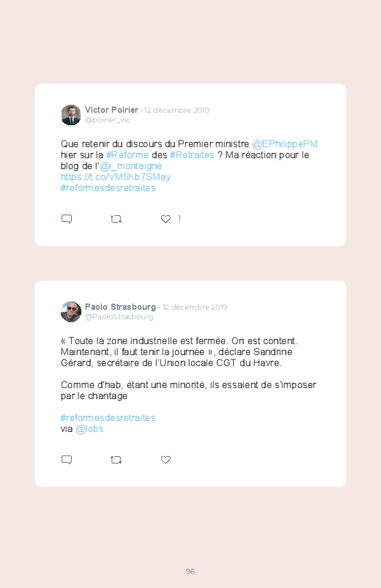381x588 pixels.
Task: Open the @EPhilippePM mention
Action: click(285, 144)
